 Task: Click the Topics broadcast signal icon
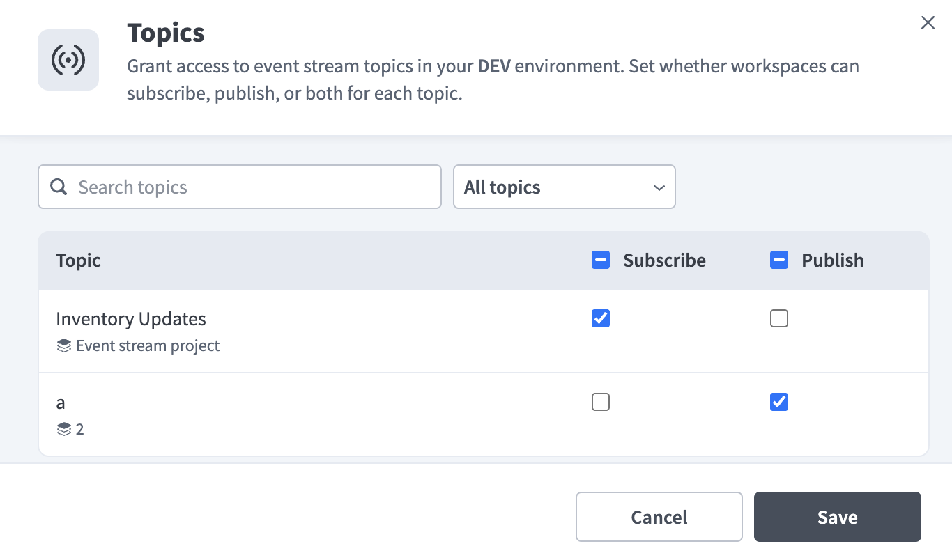pos(68,60)
